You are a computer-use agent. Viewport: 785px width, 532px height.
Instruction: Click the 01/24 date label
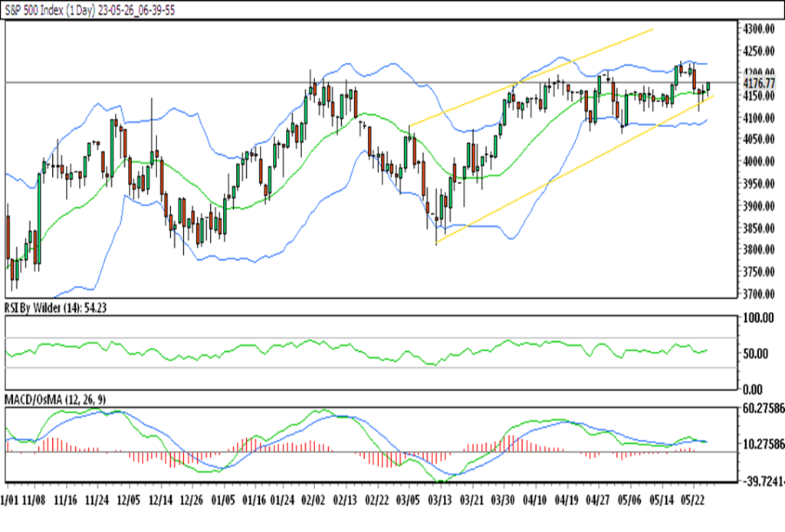coord(282,500)
